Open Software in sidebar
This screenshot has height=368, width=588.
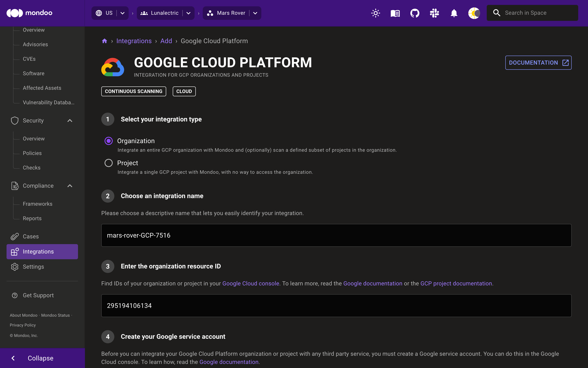click(x=33, y=73)
